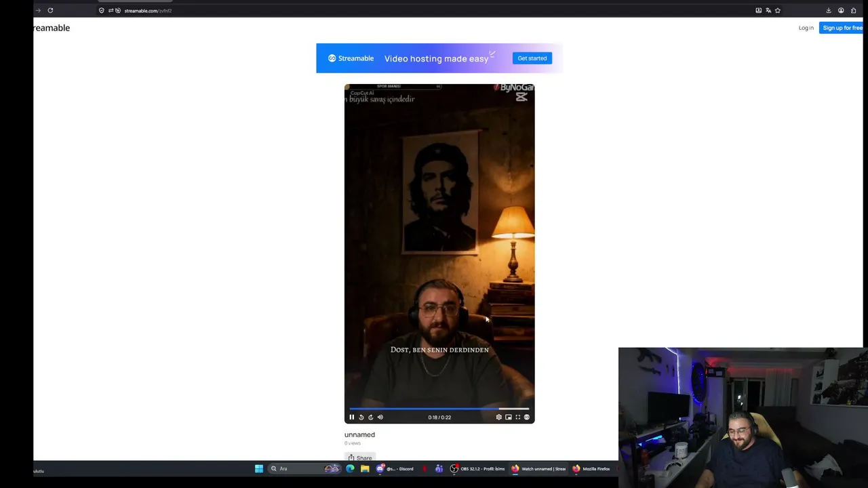Enable picture-in-picture for the video
This screenshot has width=868, height=488.
point(508,418)
